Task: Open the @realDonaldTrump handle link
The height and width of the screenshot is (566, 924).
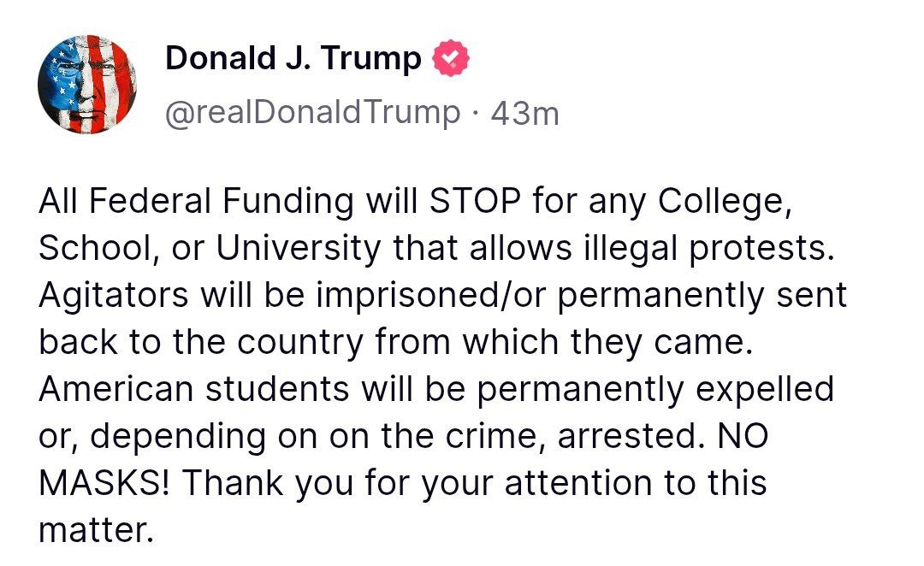Action: pos(311,112)
